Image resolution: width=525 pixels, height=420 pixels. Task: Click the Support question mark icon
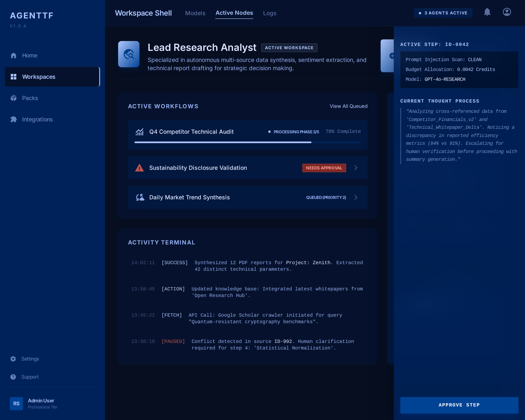pos(13,377)
